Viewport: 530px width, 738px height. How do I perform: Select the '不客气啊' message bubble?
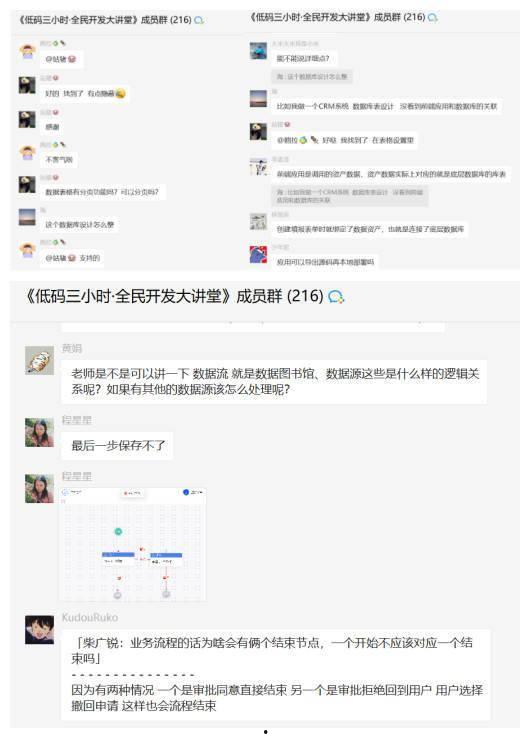[59, 160]
